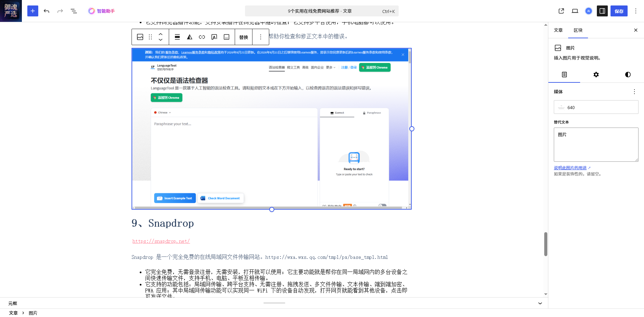Toggle the settings sidebar panel

coord(602,11)
